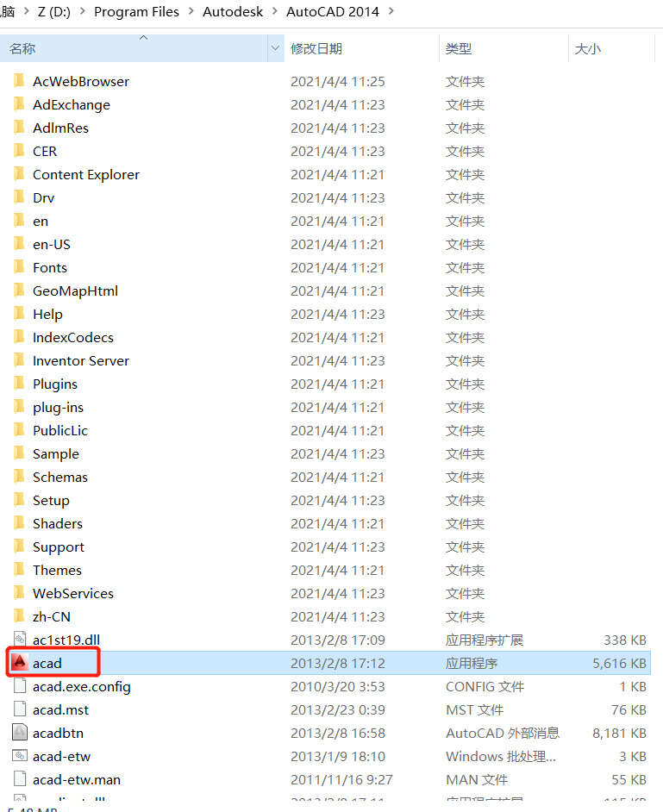Select the WebServices folder name
Viewport: 663px width, 812px height.
[73, 593]
